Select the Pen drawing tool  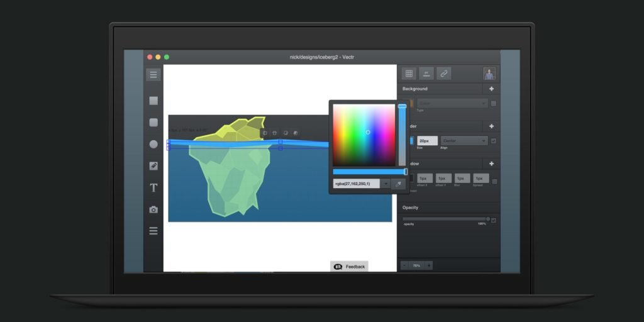[x=153, y=166]
